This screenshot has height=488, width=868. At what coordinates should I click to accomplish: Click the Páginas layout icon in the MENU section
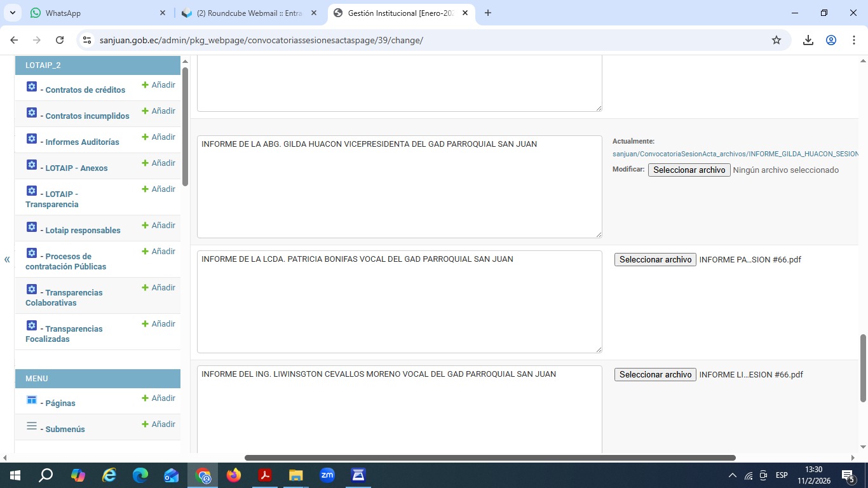[x=32, y=400]
